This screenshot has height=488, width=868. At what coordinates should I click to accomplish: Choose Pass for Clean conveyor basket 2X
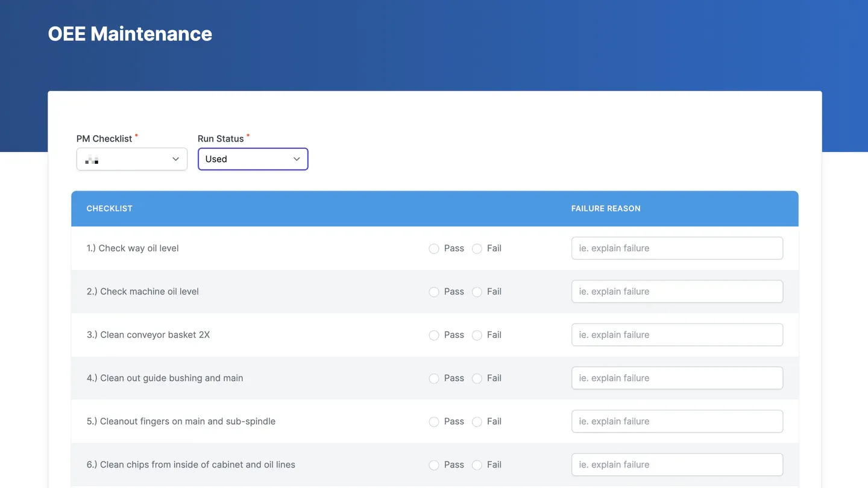pos(434,336)
